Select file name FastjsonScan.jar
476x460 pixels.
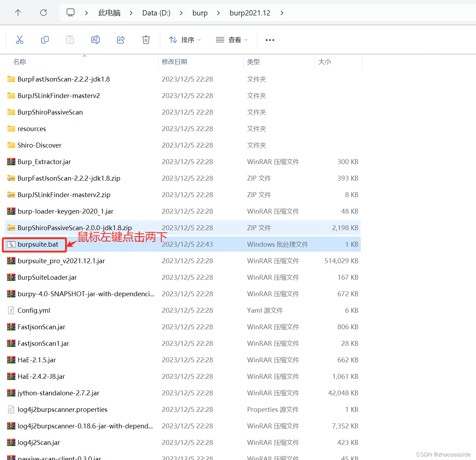41,327
